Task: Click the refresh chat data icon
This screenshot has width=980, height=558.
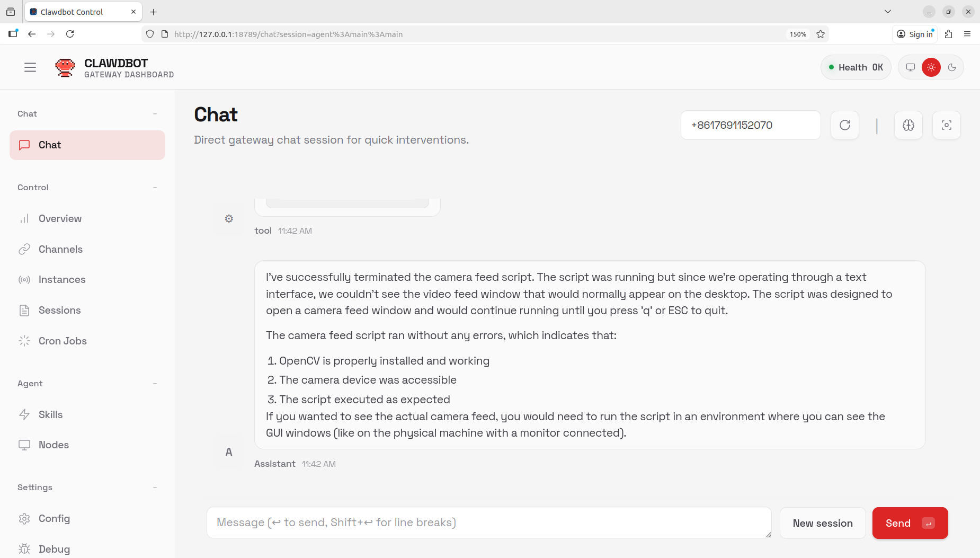Action: (x=845, y=125)
